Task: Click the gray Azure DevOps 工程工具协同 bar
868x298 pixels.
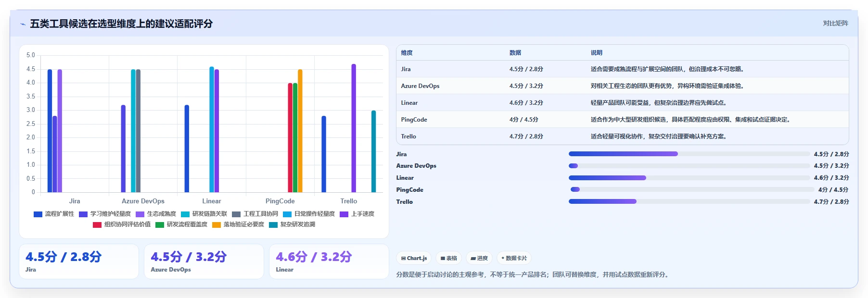Action: [x=138, y=131]
